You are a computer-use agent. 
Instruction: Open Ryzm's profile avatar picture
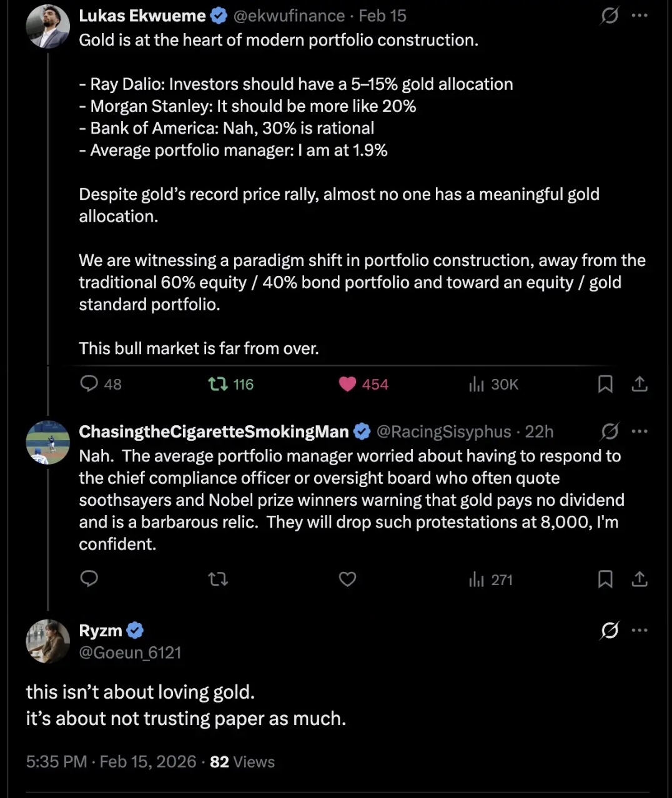coord(47,641)
